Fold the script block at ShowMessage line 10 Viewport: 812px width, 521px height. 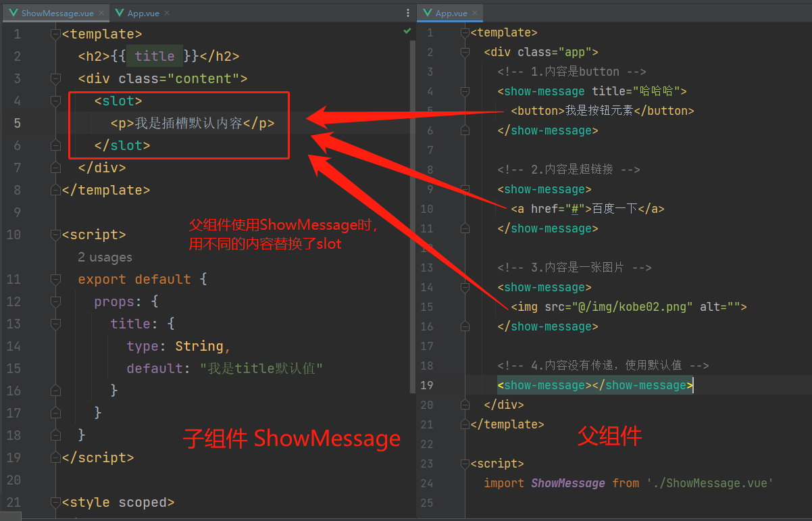click(x=56, y=235)
